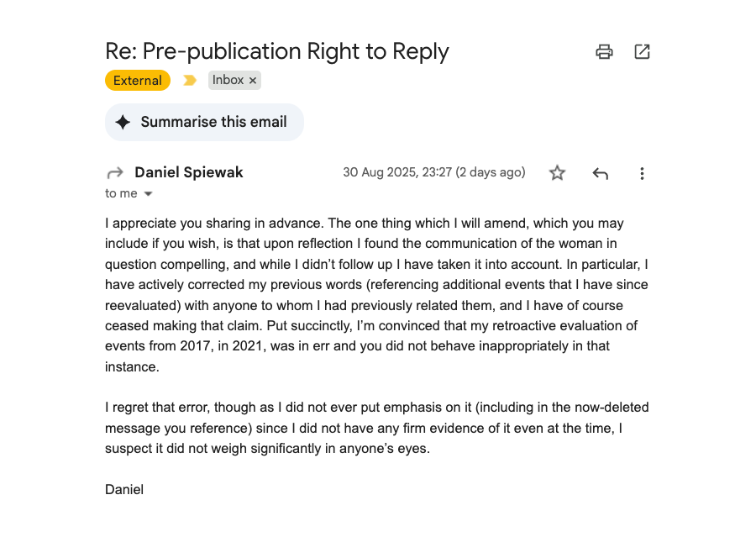
Task: Click the "to me" recipient text
Action: coord(121,194)
